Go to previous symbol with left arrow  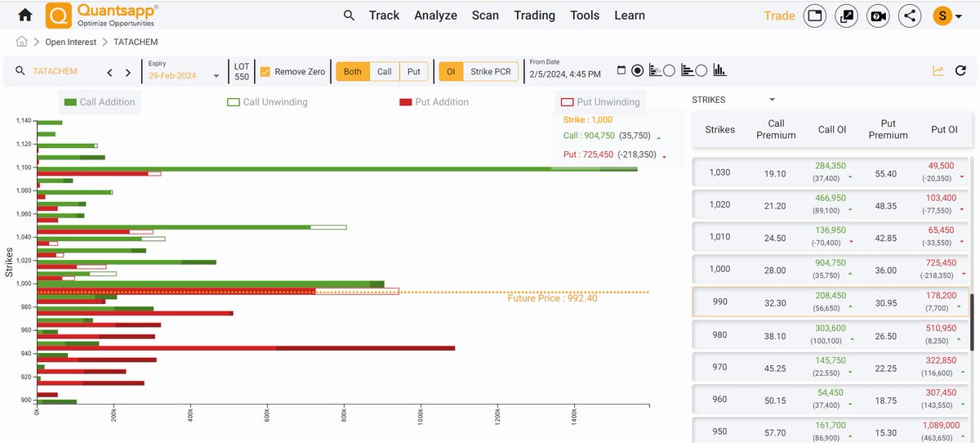(x=110, y=72)
